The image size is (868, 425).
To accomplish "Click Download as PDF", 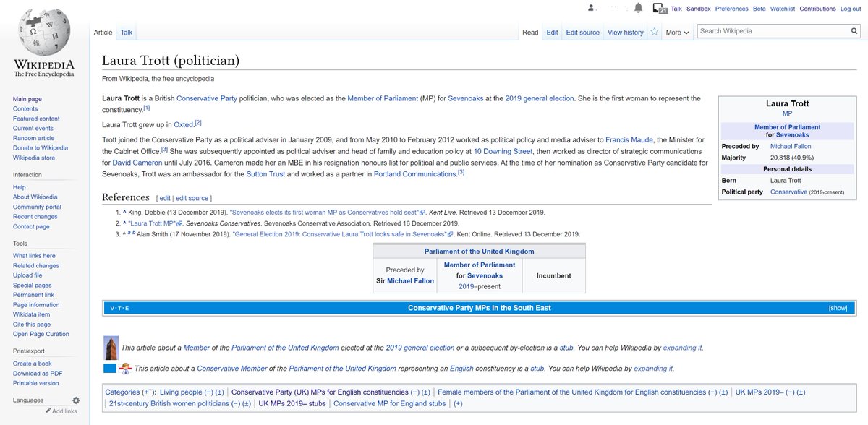I will pyautogui.click(x=36, y=373).
